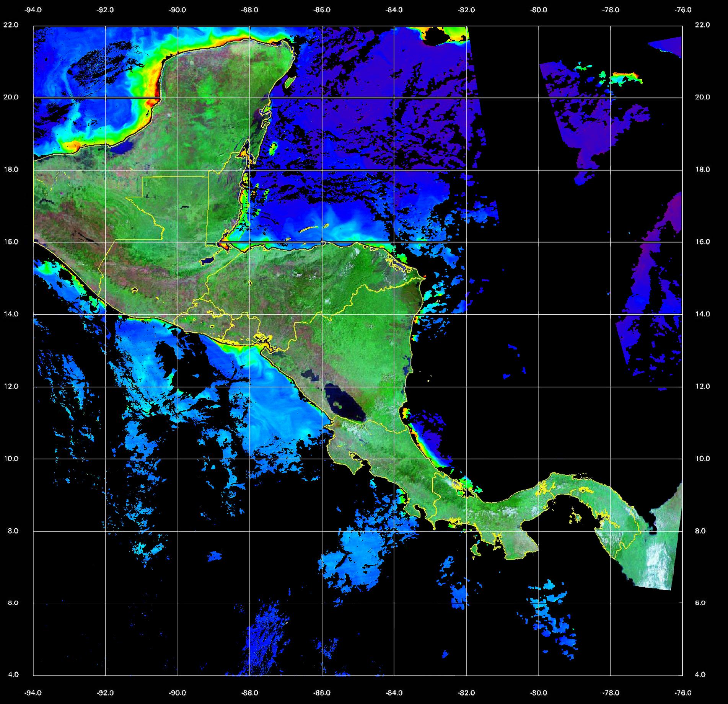
Task: Click the grid intersection at 20.0 and -90.0
Action: click(x=178, y=98)
